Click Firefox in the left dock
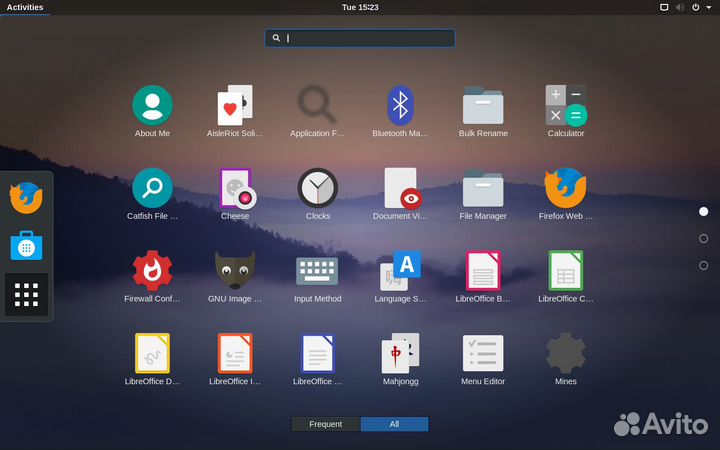This screenshot has width=720, height=450. pos(26,198)
